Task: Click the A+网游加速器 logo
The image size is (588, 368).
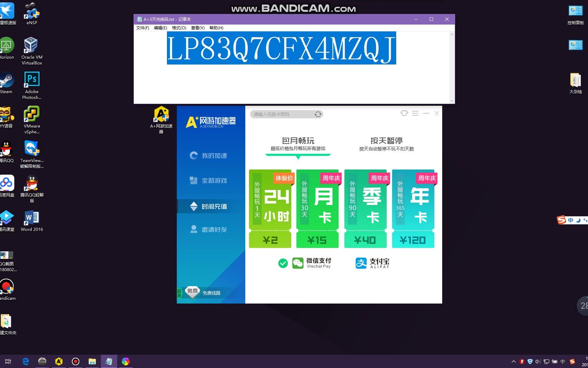Action: pyautogui.click(x=211, y=122)
